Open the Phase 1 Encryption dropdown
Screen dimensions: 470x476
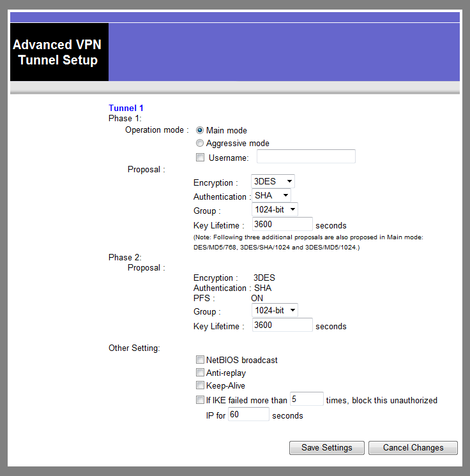point(273,182)
